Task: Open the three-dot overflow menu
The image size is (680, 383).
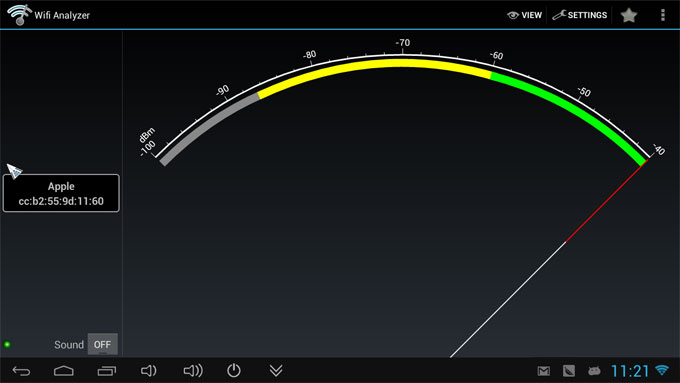Action: click(662, 15)
